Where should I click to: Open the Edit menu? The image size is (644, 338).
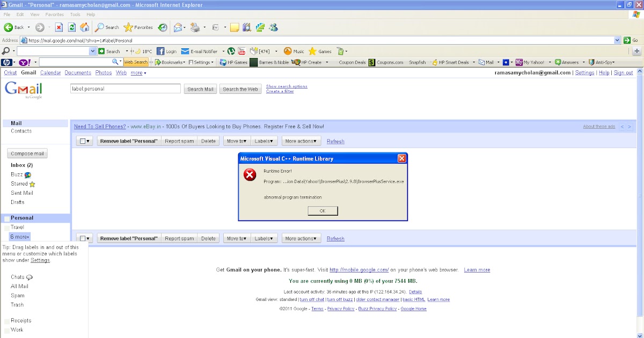pos(20,14)
